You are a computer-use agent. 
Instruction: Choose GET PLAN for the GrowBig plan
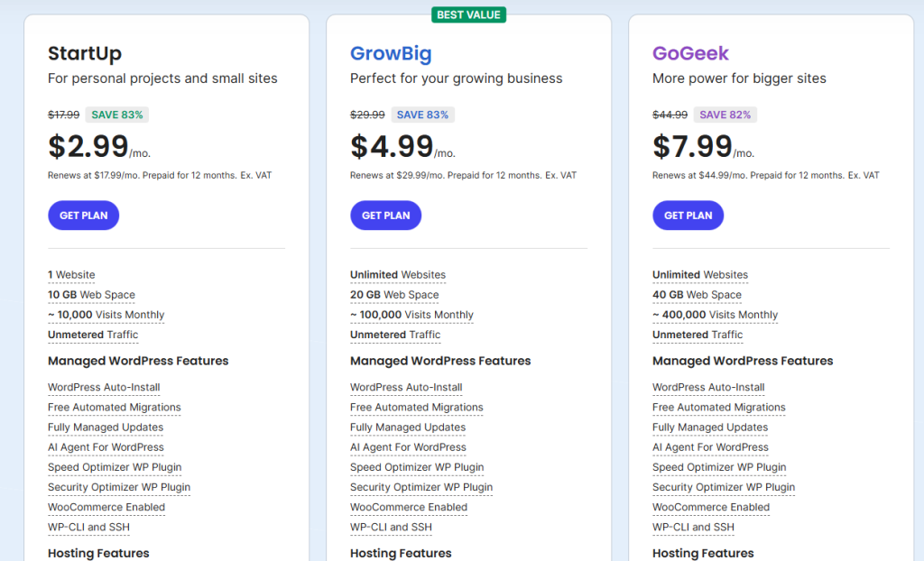pos(385,216)
